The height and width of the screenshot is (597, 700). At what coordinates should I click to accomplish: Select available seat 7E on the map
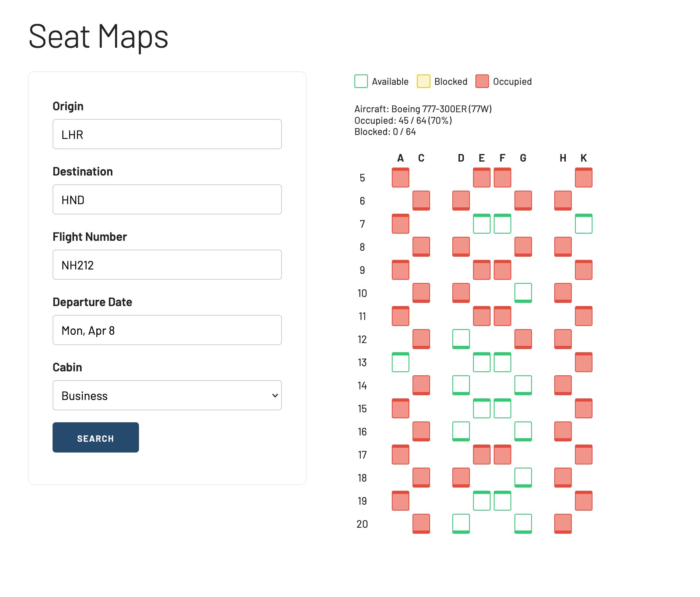tap(481, 224)
